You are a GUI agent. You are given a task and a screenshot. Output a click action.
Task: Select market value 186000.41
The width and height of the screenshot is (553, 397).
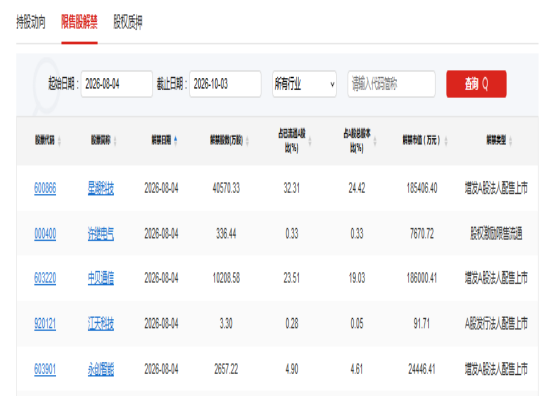coord(422,279)
